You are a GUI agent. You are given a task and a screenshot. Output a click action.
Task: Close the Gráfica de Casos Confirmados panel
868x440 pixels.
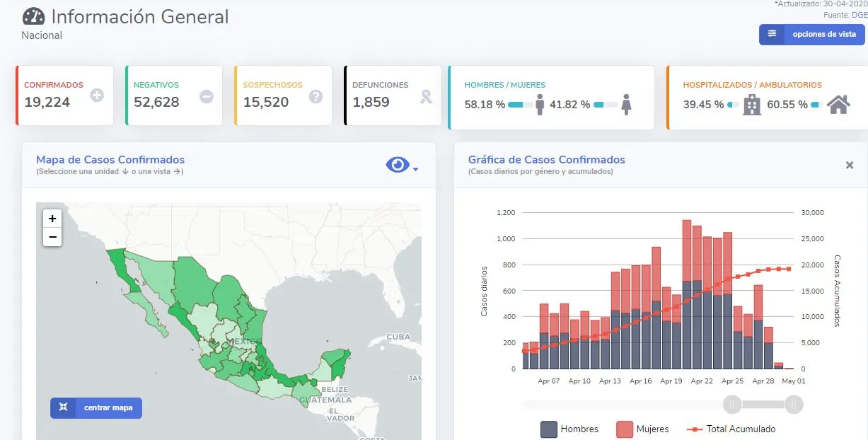point(850,165)
